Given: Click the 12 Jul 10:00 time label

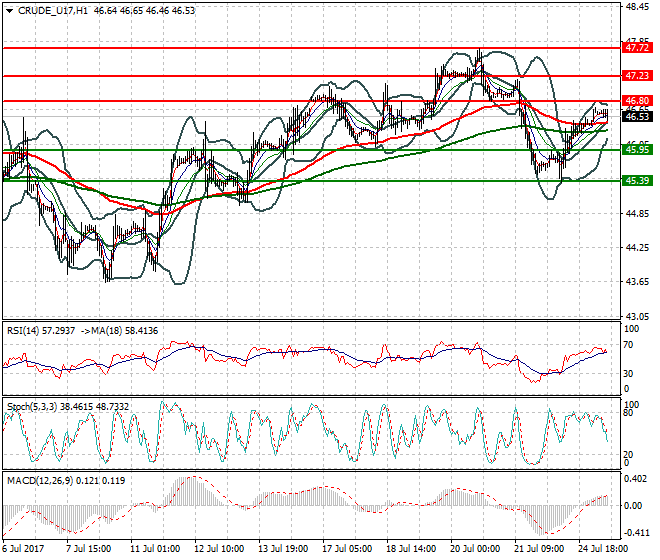Looking at the screenshot, I should [x=219, y=549].
